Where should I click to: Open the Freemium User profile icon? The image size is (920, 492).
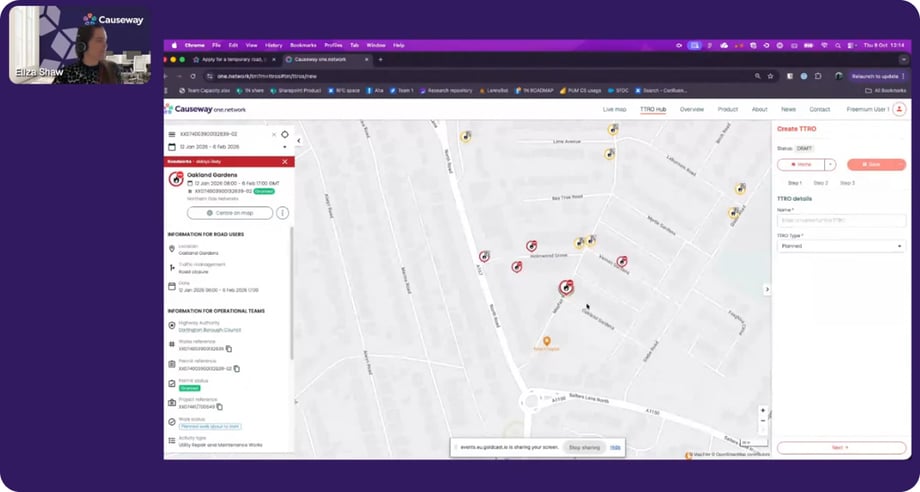[900, 109]
